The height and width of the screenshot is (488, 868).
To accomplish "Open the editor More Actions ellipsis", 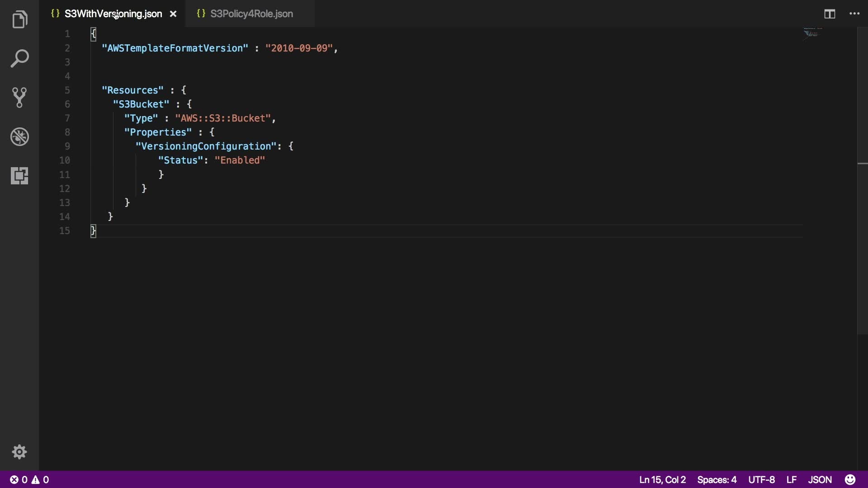I will tap(854, 14).
